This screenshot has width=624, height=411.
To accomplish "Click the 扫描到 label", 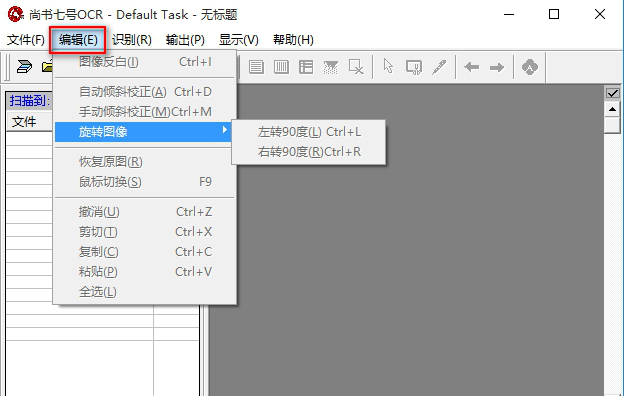I will point(29,101).
